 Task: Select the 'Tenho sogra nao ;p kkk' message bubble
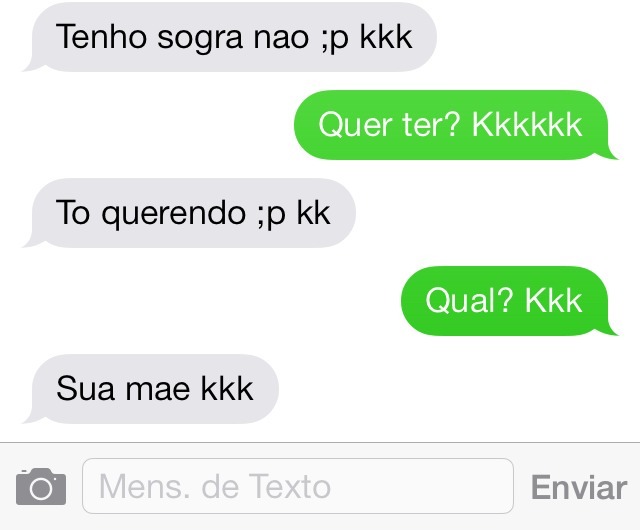coord(230,37)
